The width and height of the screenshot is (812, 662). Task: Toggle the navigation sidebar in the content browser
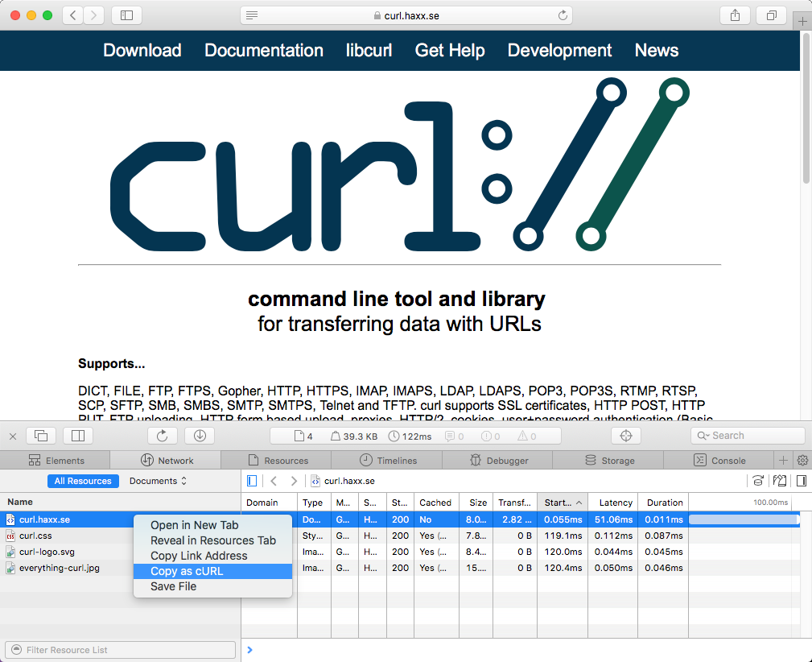tap(252, 480)
